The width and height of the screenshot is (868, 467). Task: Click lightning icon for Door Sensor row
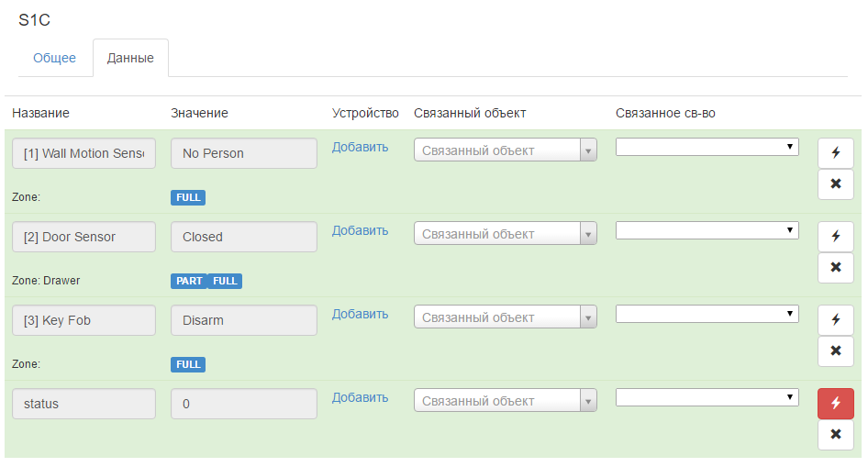click(x=835, y=237)
